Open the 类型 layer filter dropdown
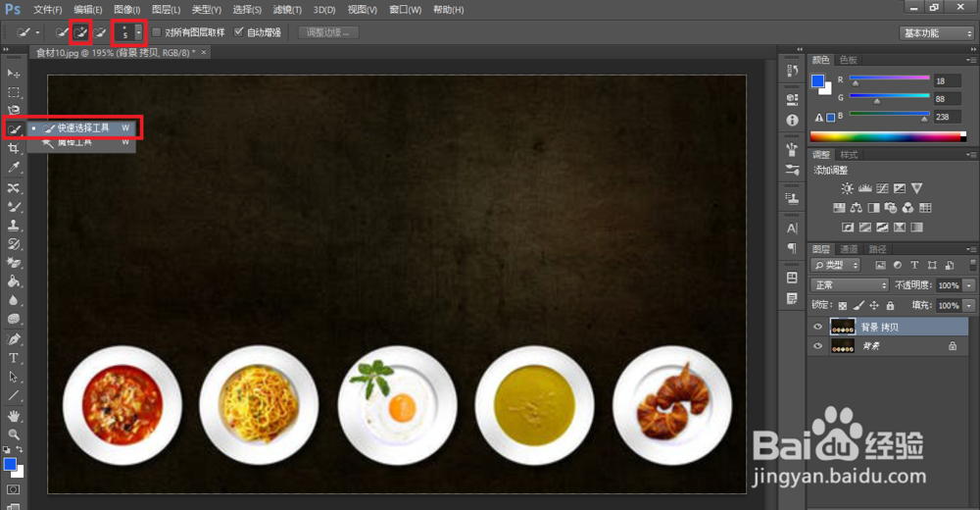The image size is (980, 510). pyautogui.click(x=836, y=266)
